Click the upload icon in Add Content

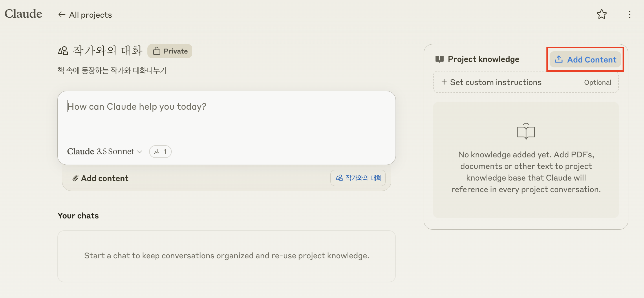click(559, 59)
